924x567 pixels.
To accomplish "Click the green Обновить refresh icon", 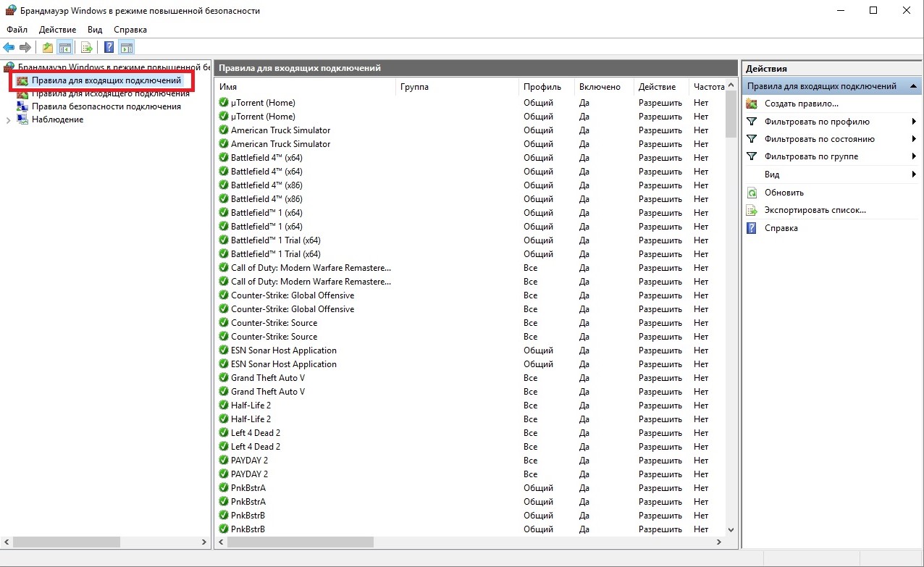I will 752,193.
